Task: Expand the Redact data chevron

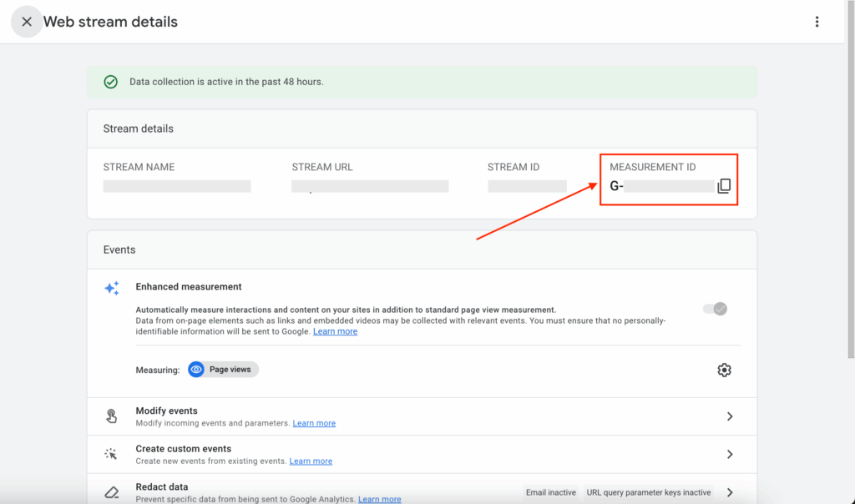Action: [729, 492]
